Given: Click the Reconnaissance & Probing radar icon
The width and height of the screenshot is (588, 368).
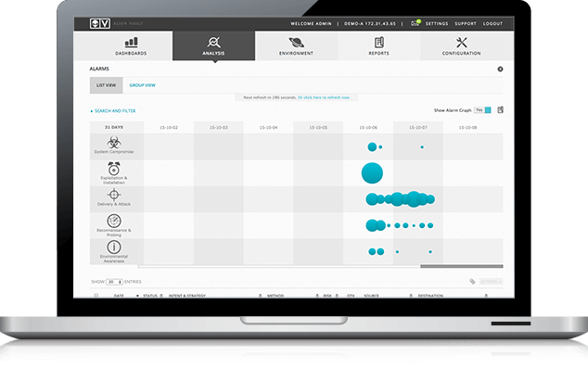Looking at the screenshot, I should click(x=114, y=221).
